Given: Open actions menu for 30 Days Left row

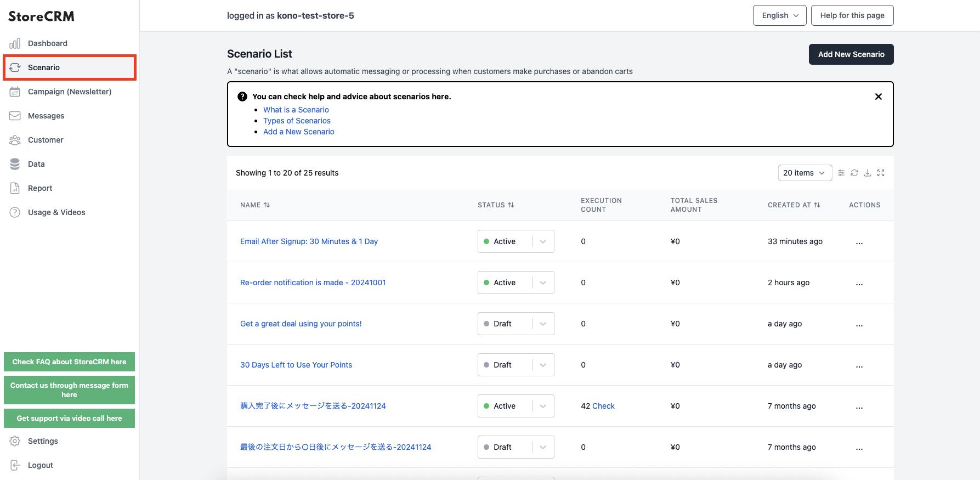Looking at the screenshot, I should click(x=859, y=365).
